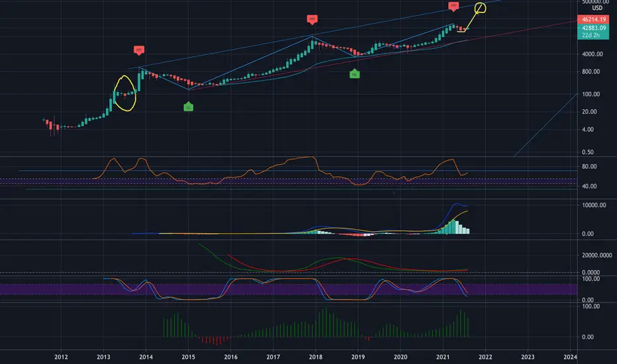
Task: Click the green 42883.09 price label
Action: (x=593, y=28)
